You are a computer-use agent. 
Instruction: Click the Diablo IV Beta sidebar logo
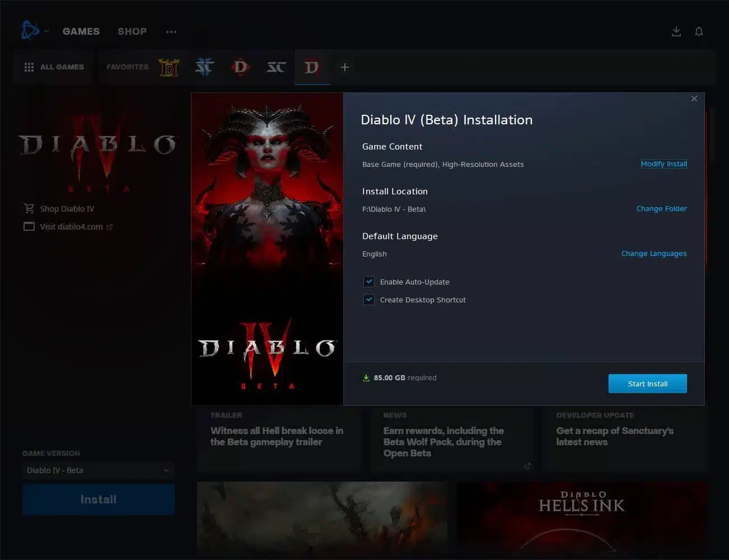click(99, 151)
